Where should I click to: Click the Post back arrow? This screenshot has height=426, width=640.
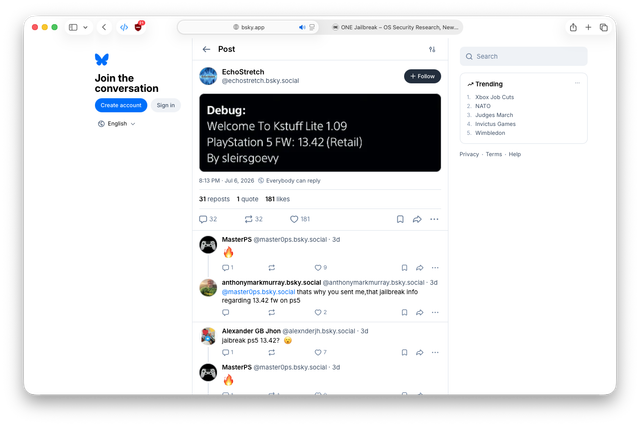click(x=206, y=49)
